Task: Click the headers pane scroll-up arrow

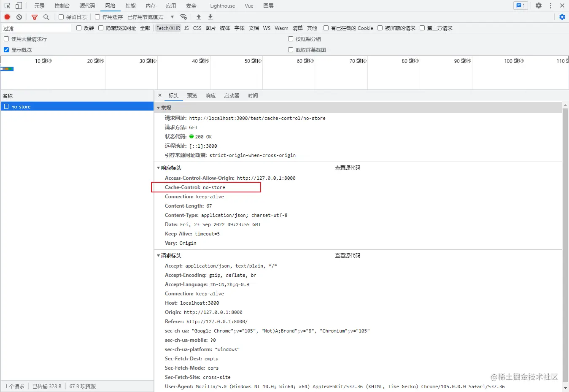Action: 566,105
